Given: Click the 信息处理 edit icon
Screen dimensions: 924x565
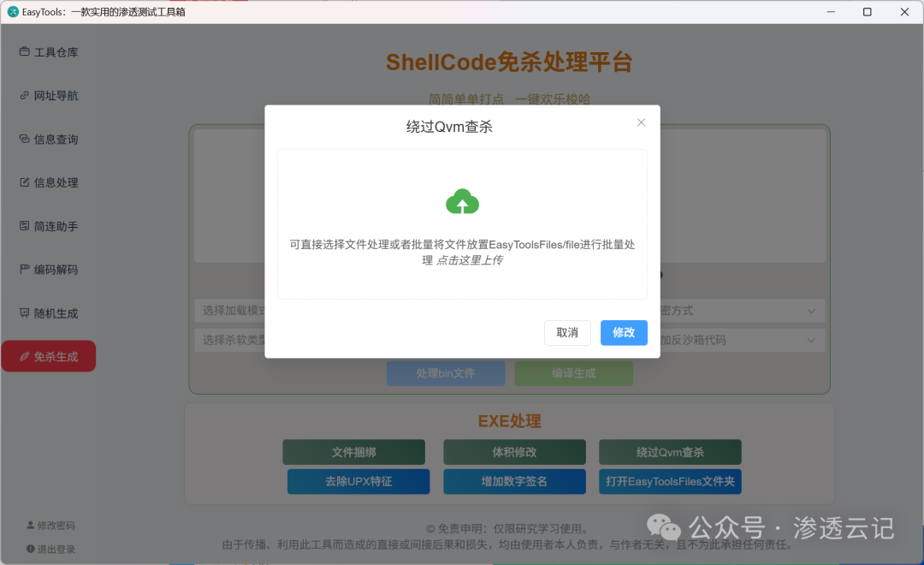Looking at the screenshot, I should (x=24, y=182).
